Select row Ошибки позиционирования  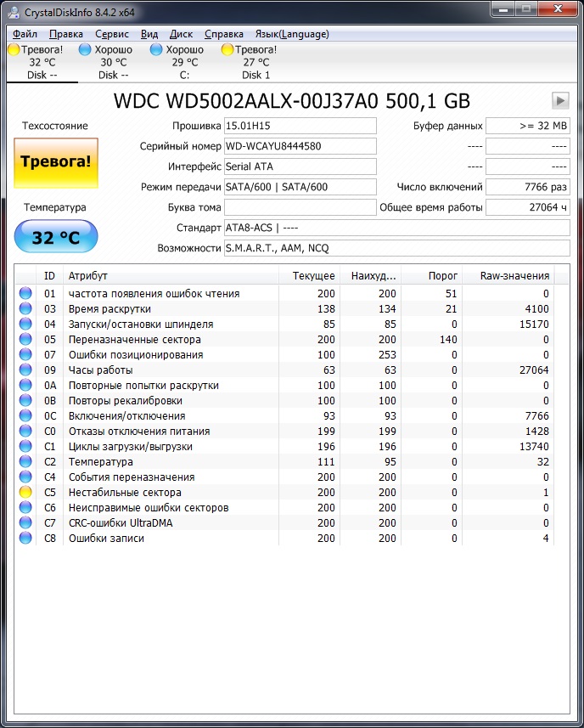[285, 355]
